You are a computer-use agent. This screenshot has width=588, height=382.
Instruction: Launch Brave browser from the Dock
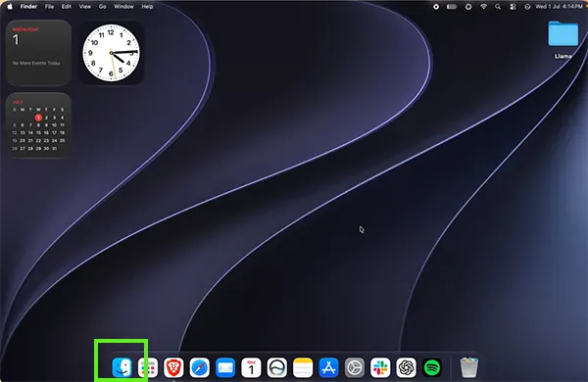pos(173,367)
